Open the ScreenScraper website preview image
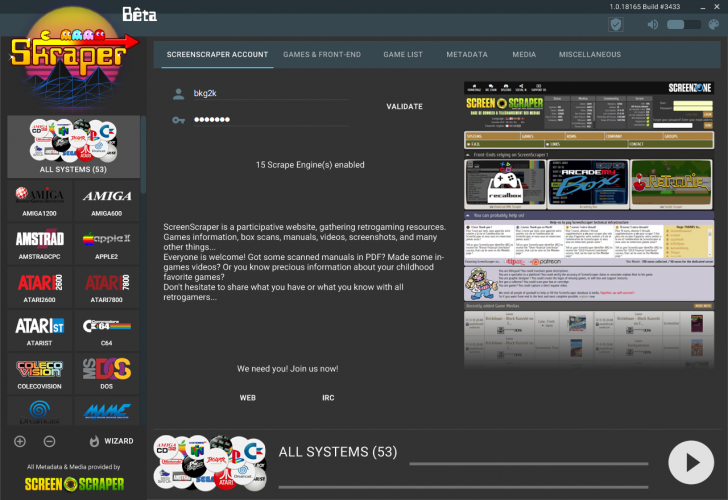 589,225
